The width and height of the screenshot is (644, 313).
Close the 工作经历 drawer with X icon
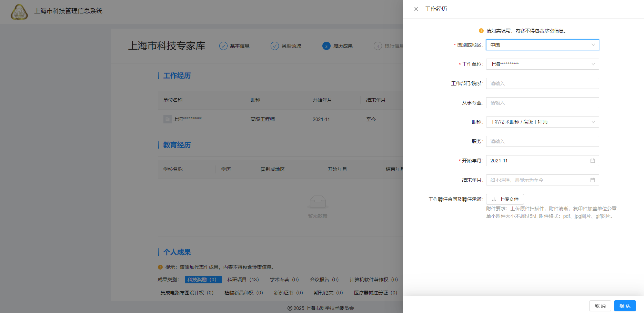click(x=416, y=9)
